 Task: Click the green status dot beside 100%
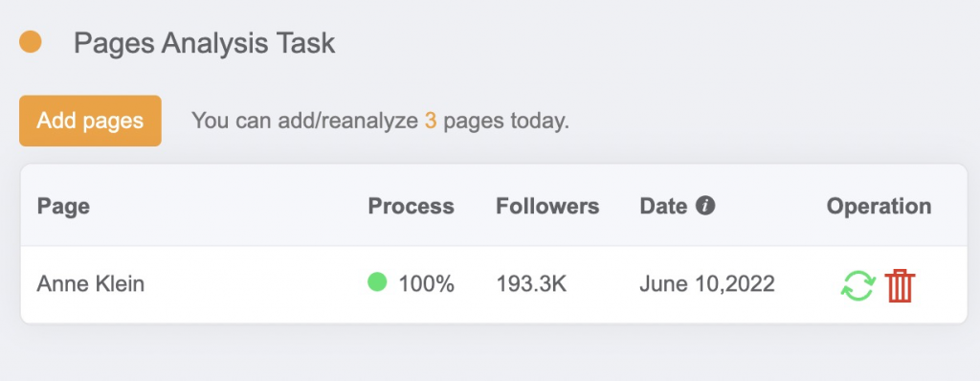click(x=377, y=282)
